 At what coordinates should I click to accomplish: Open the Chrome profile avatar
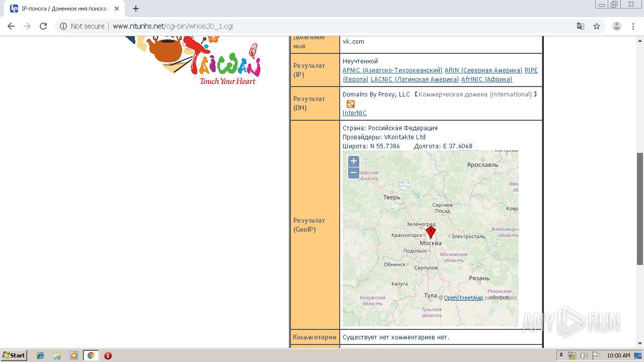point(616,26)
